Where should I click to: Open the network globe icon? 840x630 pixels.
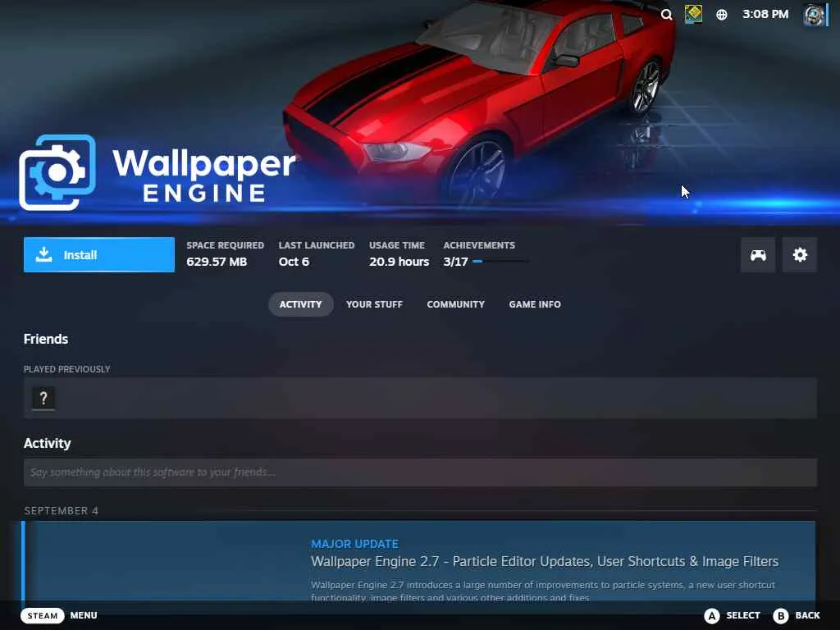click(722, 15)
